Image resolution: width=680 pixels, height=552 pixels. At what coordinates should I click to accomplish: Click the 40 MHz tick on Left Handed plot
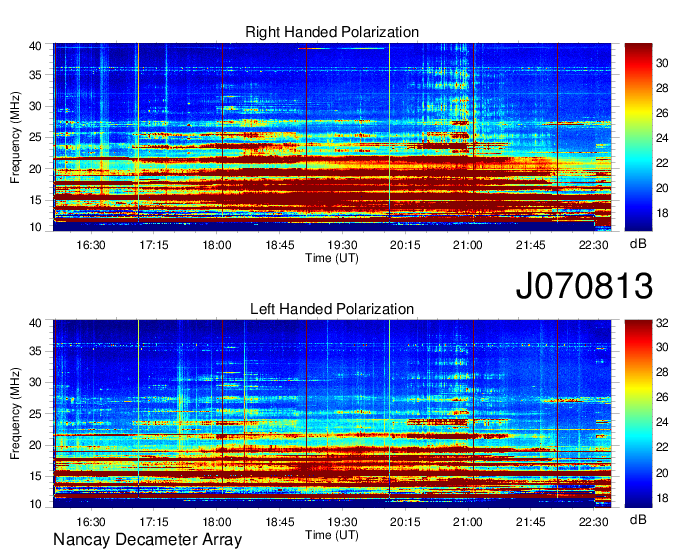35,323
